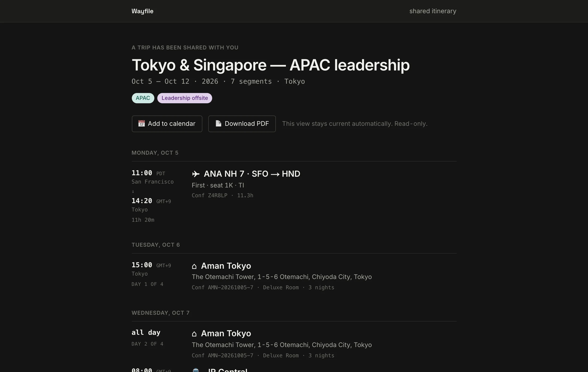Click the calendar icon in Add to calendar
This screenshot has height=372, width=588.
point(141,124)
